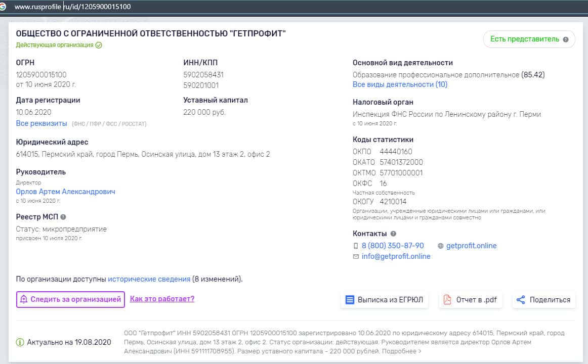588x364 pixels.
Task: Click the ОГРН number 1205900015100
Action: click(41, 75)
